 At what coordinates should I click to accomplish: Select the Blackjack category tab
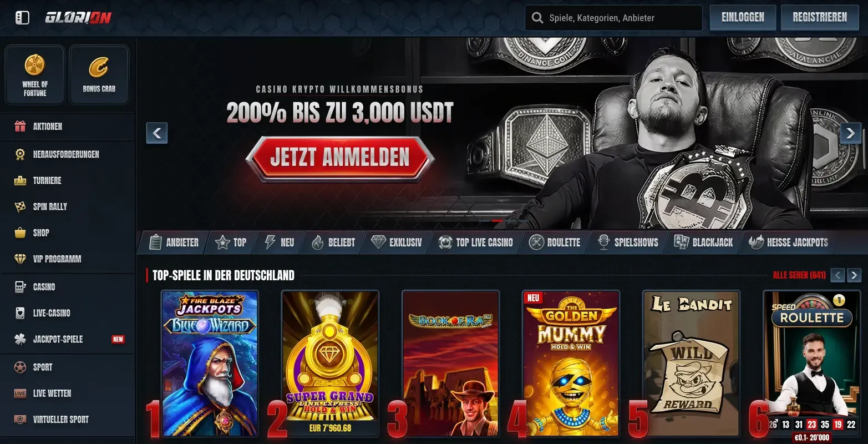coord(703,243)
